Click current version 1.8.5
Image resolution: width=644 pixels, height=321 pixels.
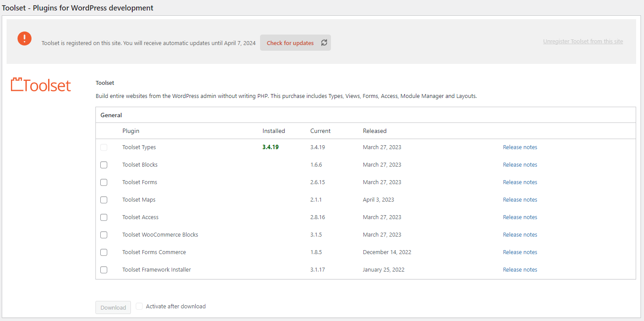[x=316, y=252]
